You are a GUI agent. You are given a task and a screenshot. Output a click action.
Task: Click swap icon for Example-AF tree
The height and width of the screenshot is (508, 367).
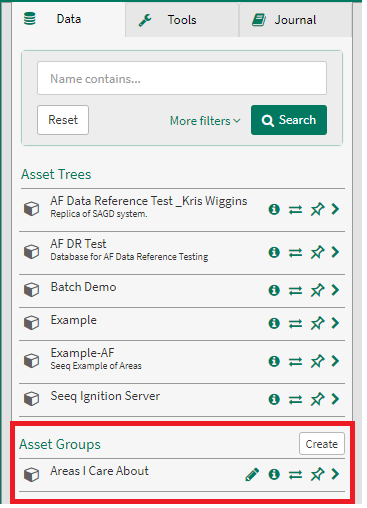(295, 361)
